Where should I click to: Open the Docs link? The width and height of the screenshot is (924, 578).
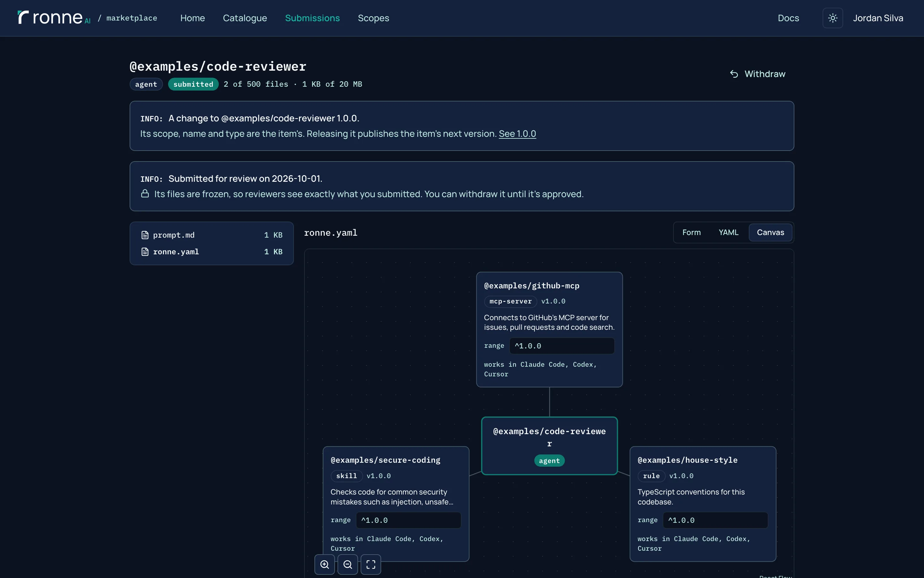(788, 18)
